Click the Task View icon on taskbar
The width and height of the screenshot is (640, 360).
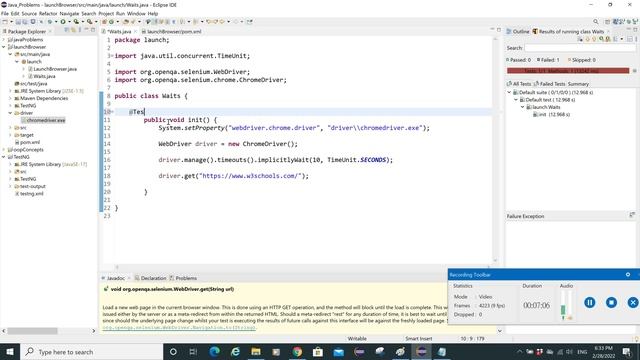pyautogui.click(x=193, y=351)
